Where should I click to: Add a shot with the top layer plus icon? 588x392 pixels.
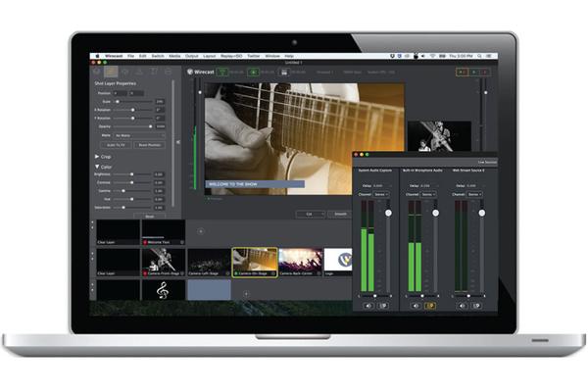[x=201, y=231]
